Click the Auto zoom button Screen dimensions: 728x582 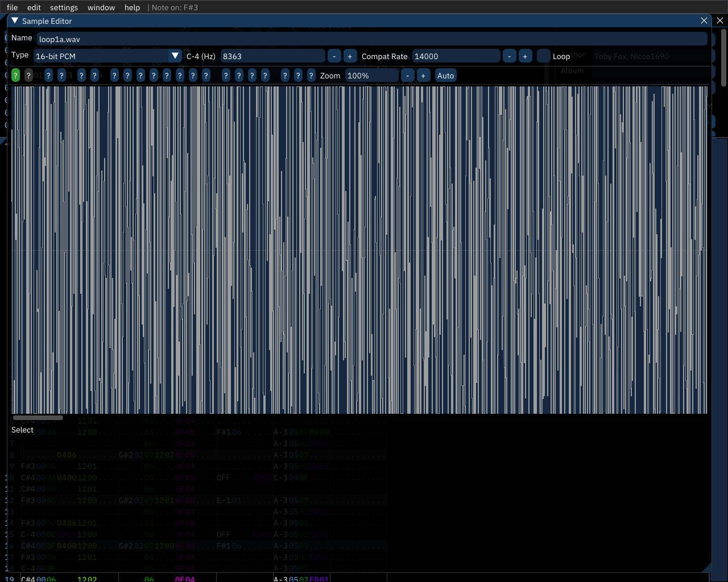[x=446, y=76]
